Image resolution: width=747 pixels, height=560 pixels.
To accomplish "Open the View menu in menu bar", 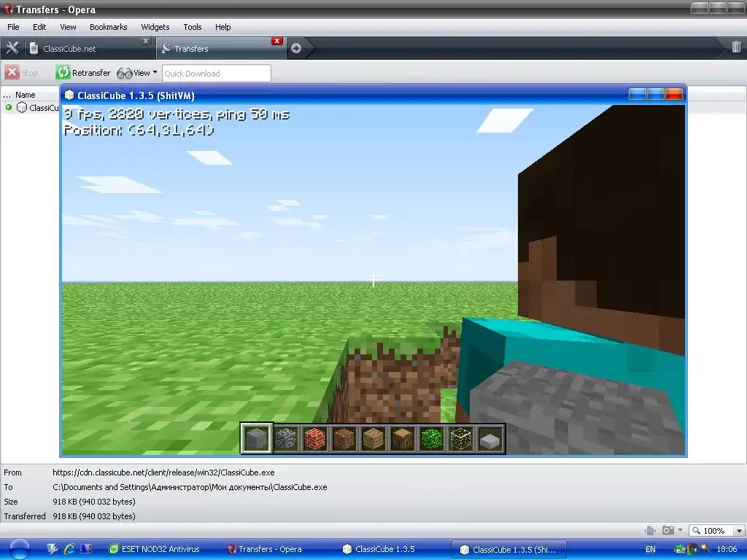I will pyautogui.click(x=68, y=27).
